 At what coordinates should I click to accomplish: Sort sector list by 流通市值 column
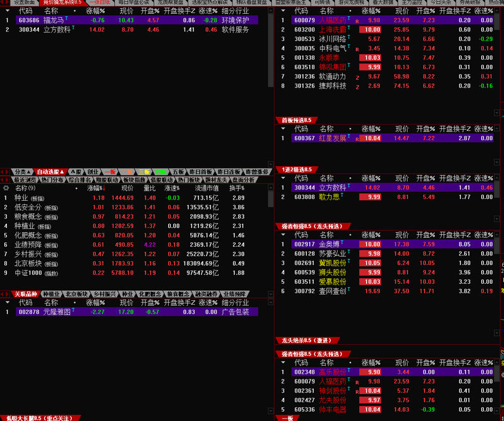coord(207,188)
